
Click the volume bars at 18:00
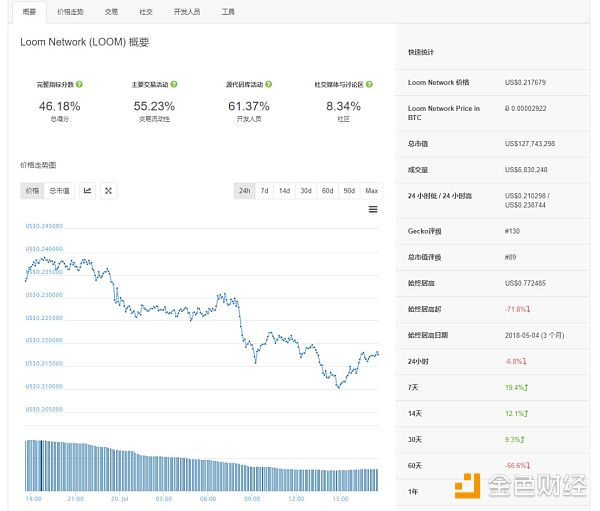(34, 465)
